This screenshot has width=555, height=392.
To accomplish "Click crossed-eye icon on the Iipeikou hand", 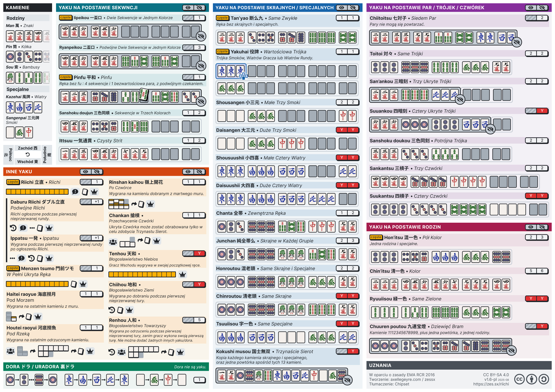I will [x=201, y=37].
